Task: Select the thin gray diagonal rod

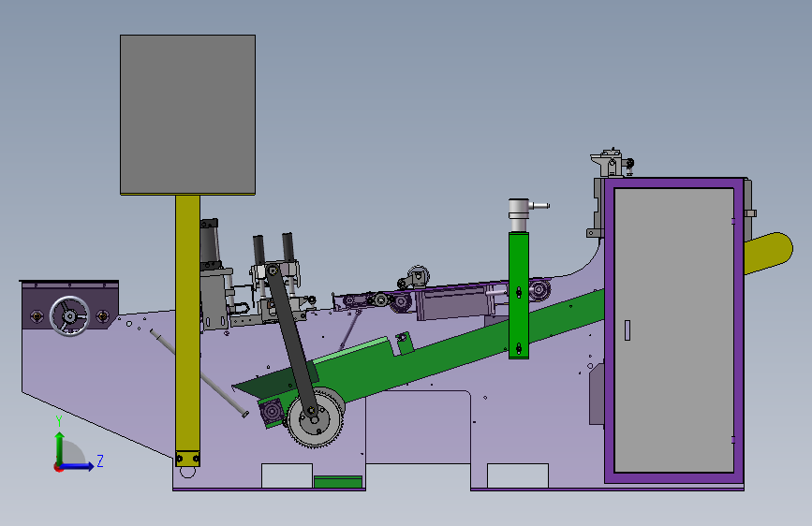Action: [x=199, y=373]
